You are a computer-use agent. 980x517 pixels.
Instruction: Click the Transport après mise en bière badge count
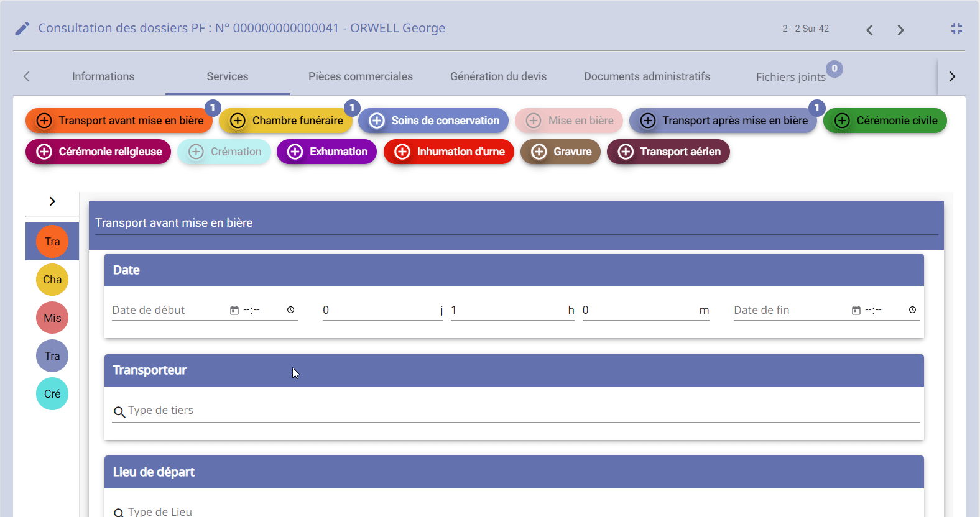tap(816, 108)
